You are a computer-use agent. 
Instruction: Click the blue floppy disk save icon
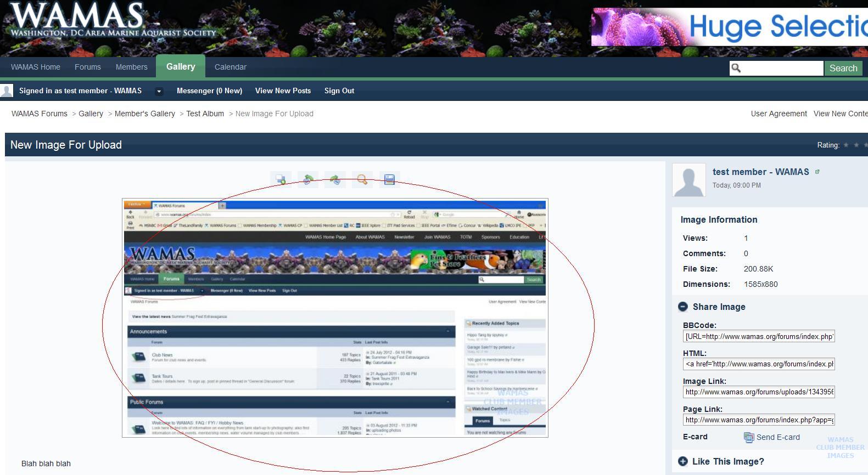pos(389,179)
